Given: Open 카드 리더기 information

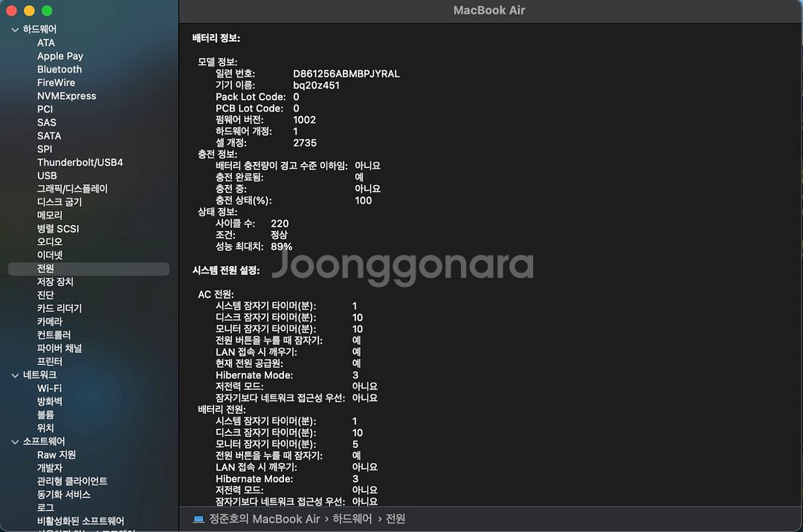Looking at the screenshot, I should 59,308.
